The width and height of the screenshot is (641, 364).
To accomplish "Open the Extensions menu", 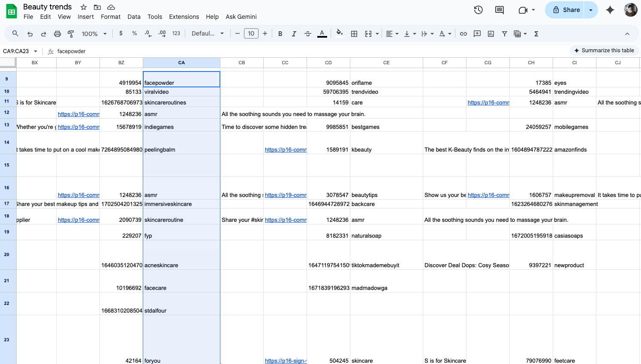I will click(184, 17).
